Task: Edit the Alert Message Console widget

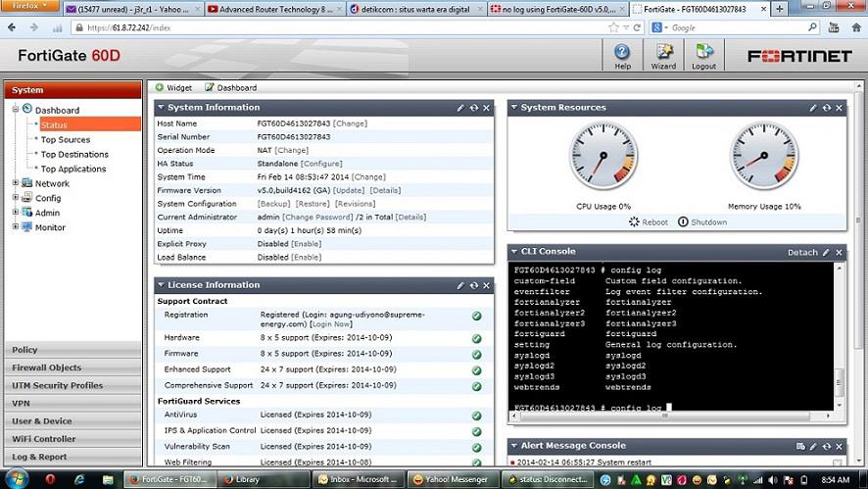Action: tap(813, 446)
